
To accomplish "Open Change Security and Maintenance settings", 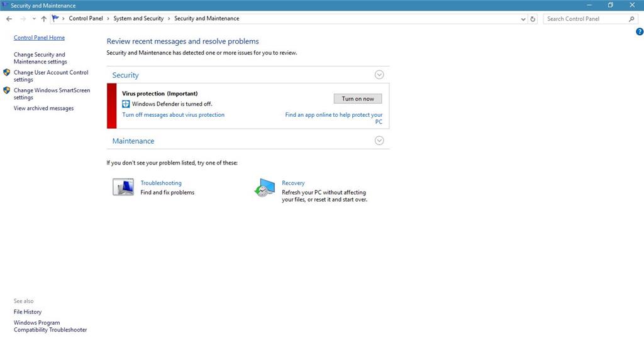I will [40, 58].
